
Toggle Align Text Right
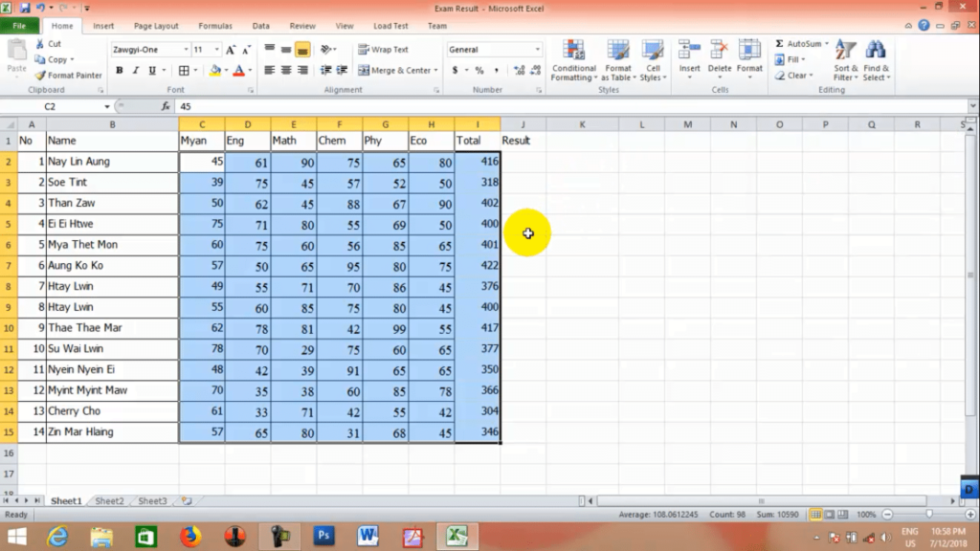[302, 71]
